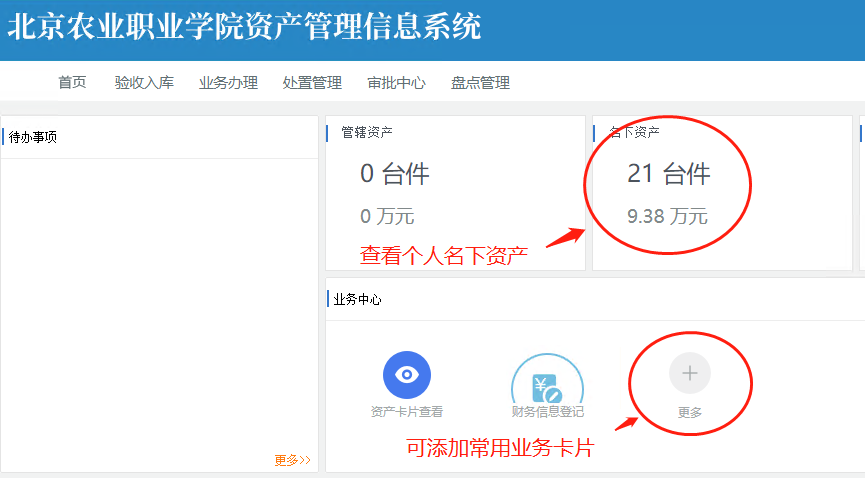
Task: Click the 待办事项 panel header
Action: tap(33, 137)
